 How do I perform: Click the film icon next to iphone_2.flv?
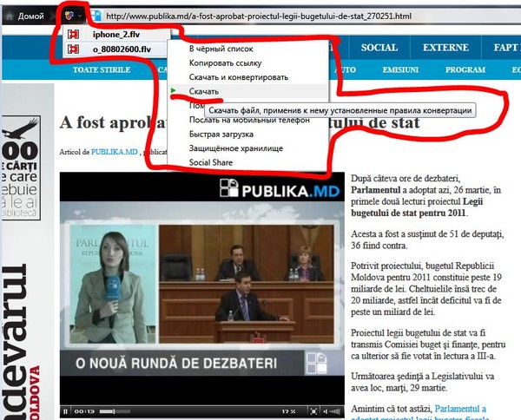(73, 34)
